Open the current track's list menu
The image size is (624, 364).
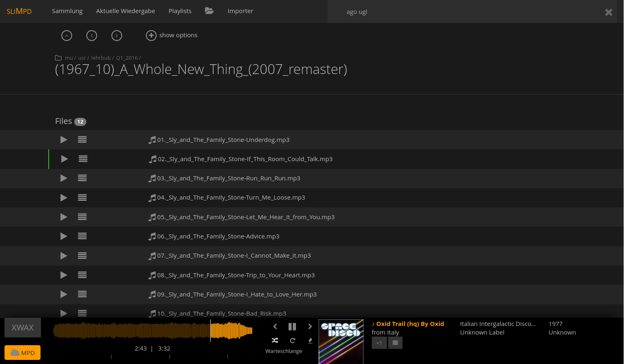coord(395,343)
